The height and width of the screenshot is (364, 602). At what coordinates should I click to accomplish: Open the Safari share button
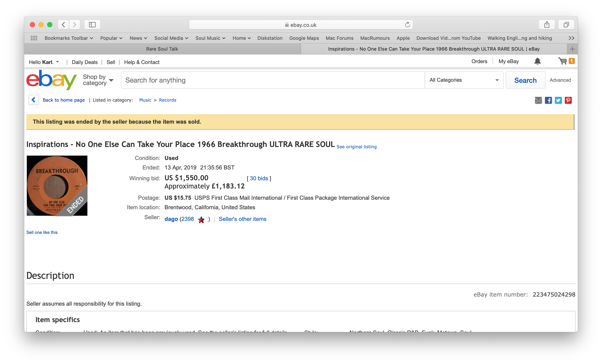click(547, 25)
